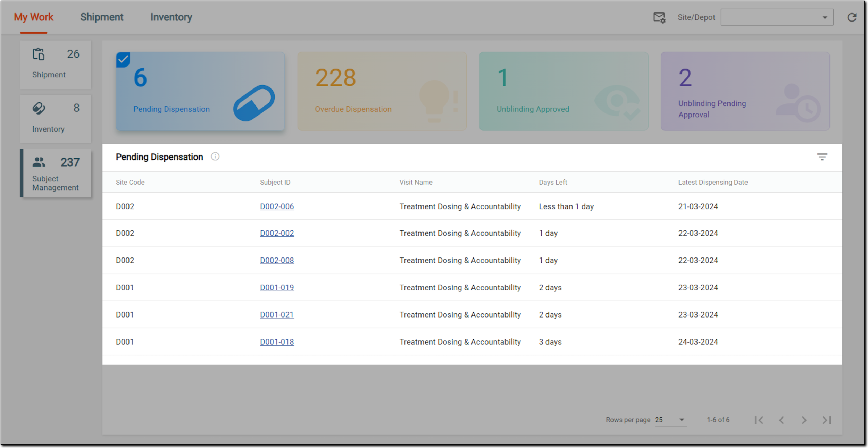
Task: Select the Inventory sidebar label
Action: click(x=48, y=129)
